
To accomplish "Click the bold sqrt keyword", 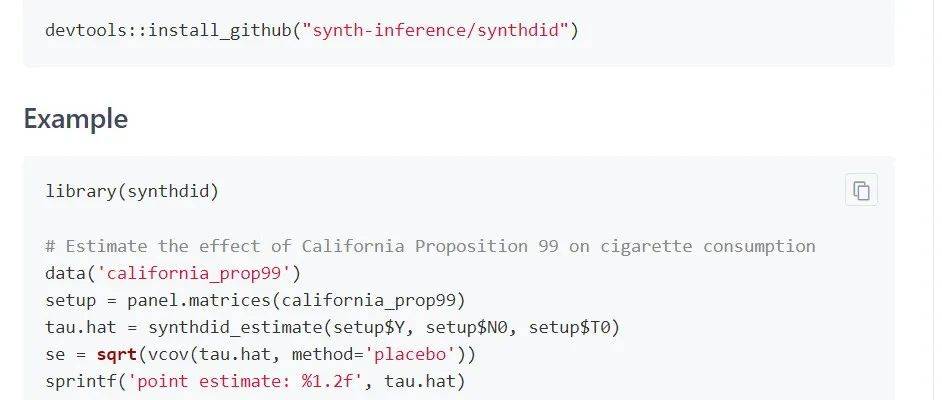I will coord(117,354).
